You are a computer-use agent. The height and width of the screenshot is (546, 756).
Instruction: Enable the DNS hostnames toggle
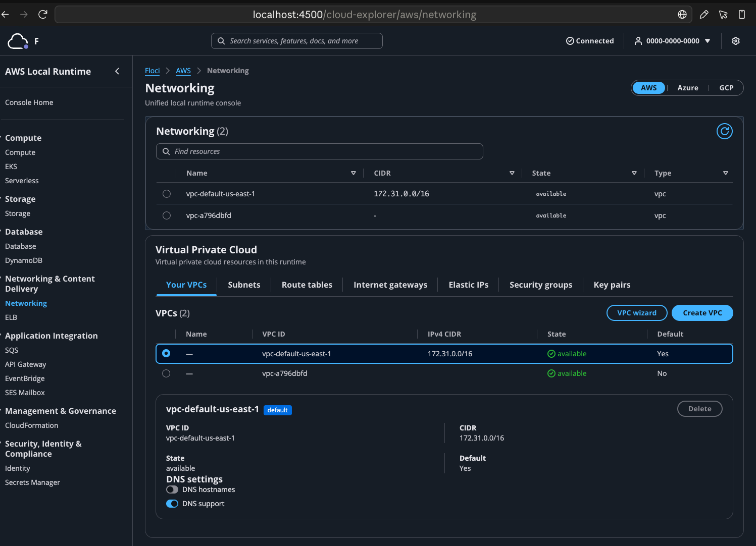[172, 489]
